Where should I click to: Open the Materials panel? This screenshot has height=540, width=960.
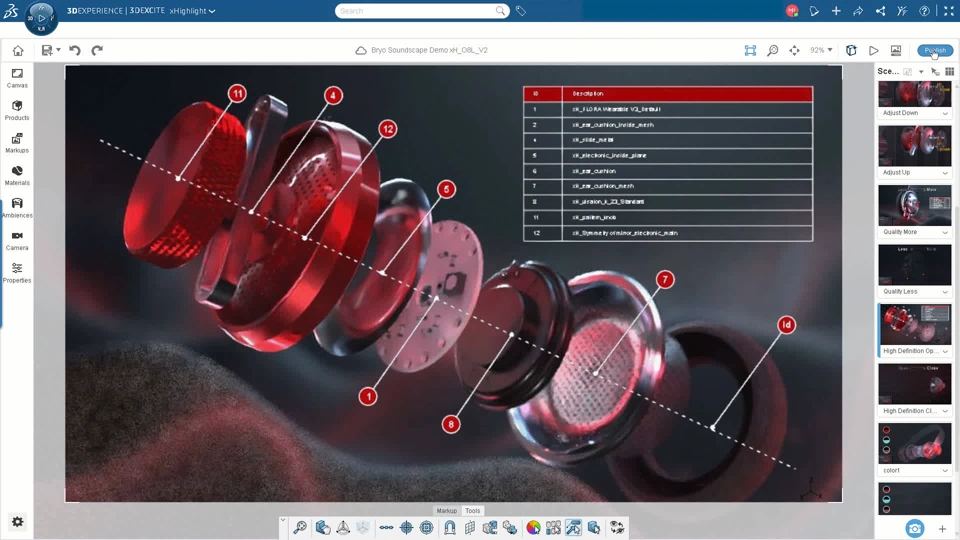point(17,175)
